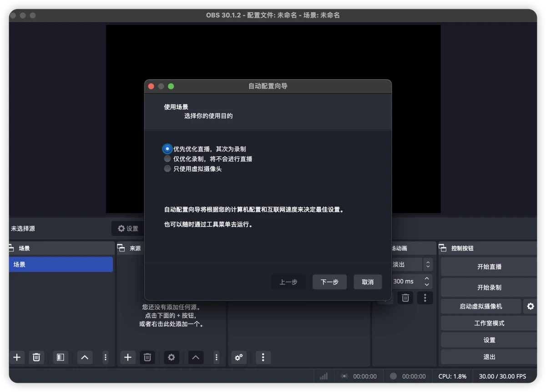The height and width of the screenshot is (392, 546).
Task: Open scenes panel more-options dots menu
Action: [106, 357]
